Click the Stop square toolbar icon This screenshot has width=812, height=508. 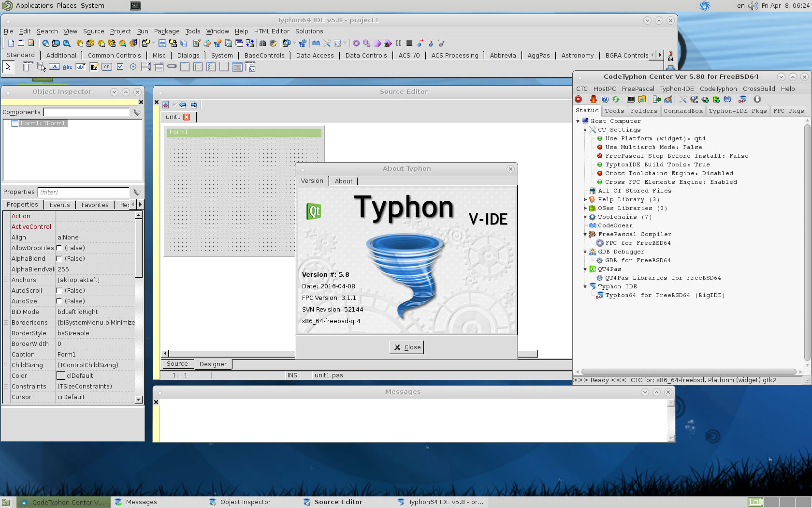click(x=409, y=43)
